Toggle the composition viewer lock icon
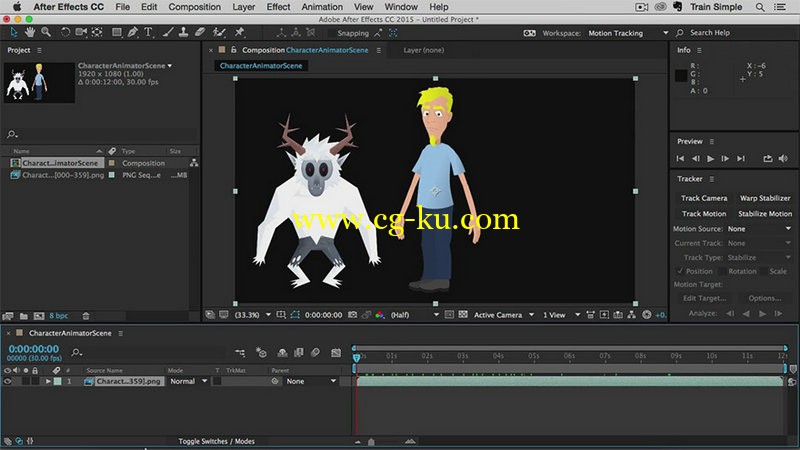Image resolution: width=800 pixels, height=450 pixels. [x=234, y=49]
